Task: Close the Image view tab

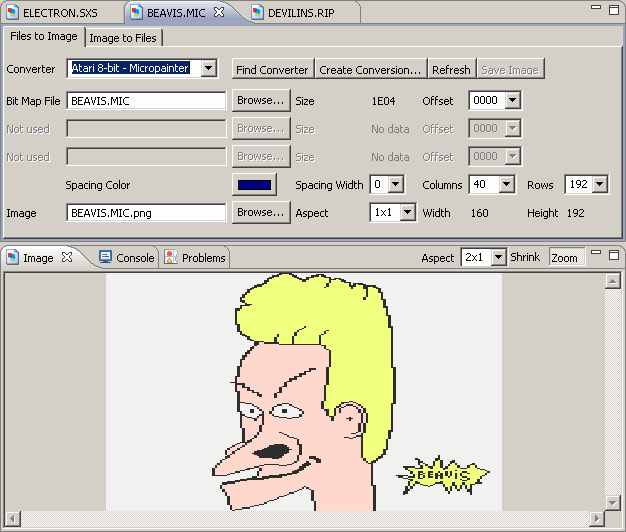Action: coord(67,257)
